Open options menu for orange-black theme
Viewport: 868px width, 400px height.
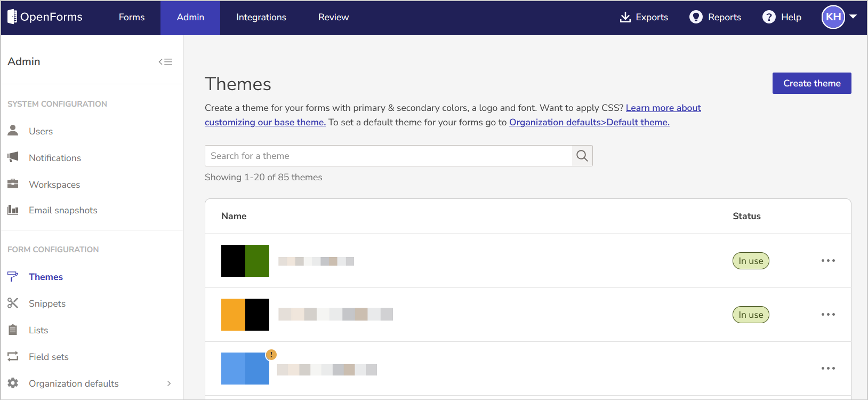[x=828, y=315]
